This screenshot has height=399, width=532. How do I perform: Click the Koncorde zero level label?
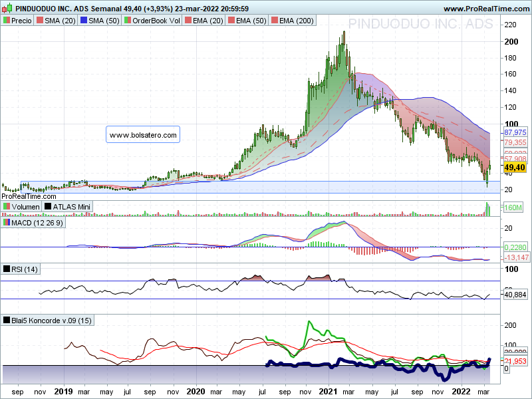[x=506, y=368]
